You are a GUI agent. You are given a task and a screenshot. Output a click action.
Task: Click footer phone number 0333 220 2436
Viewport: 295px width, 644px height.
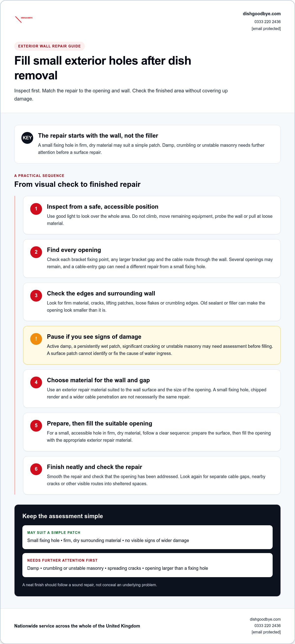click(267, 626)
